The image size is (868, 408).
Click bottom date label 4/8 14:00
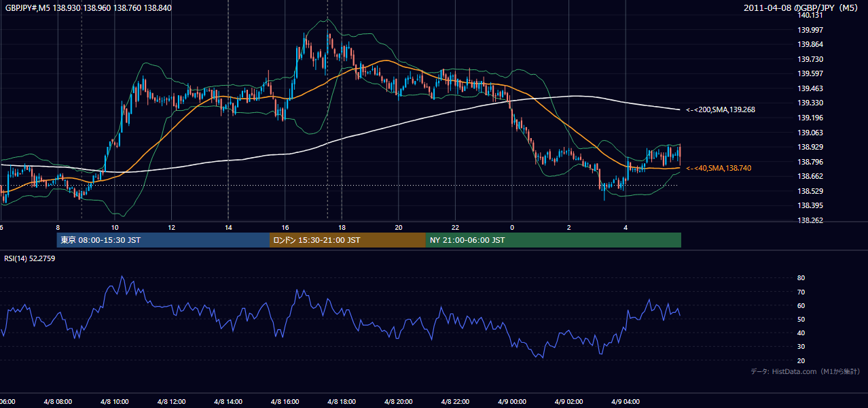tap(228, 402)
